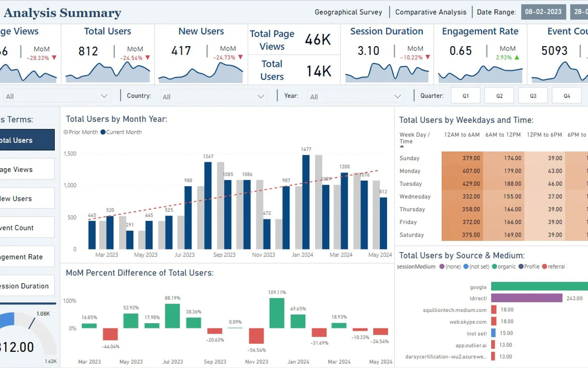Click the (direct) purple bar
Viewport: 588px width, 368px height.
click(x=527, y=298)
